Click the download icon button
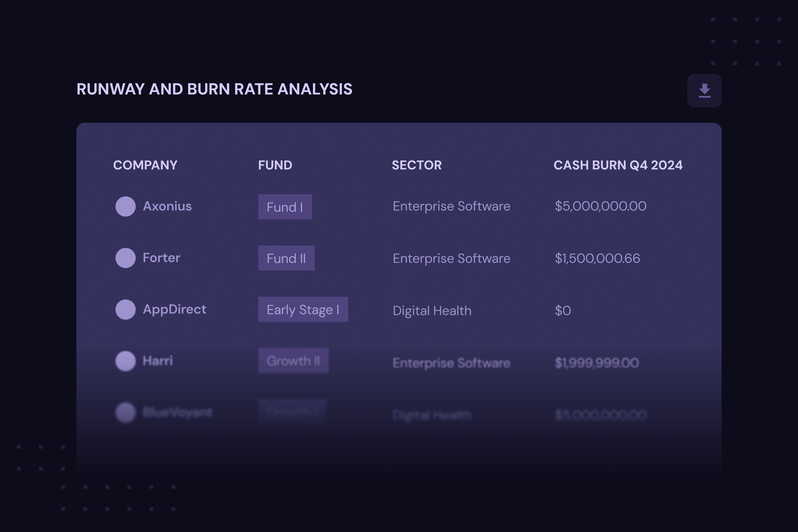The height and width of the screenshot is (532, 798). click(x=704, y=91)
